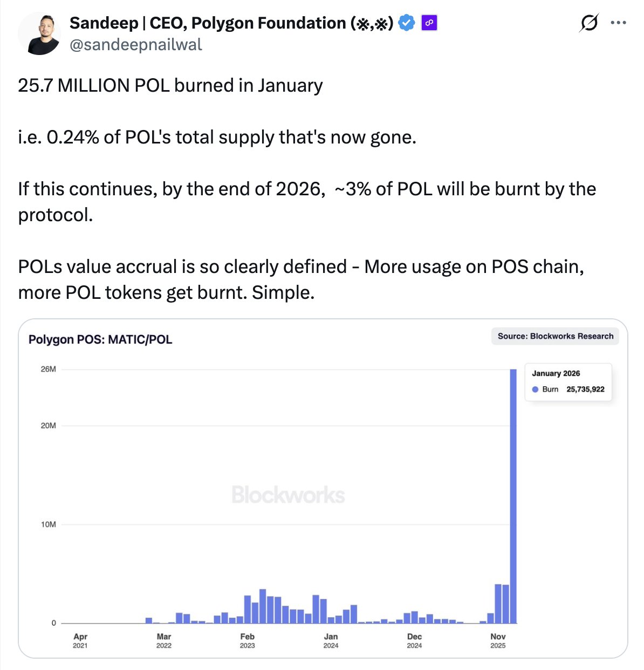The width and height of the screenshot is (644, 670).
Task: Click the January 2026 tooltip heading
Action: tap(556, 373)
